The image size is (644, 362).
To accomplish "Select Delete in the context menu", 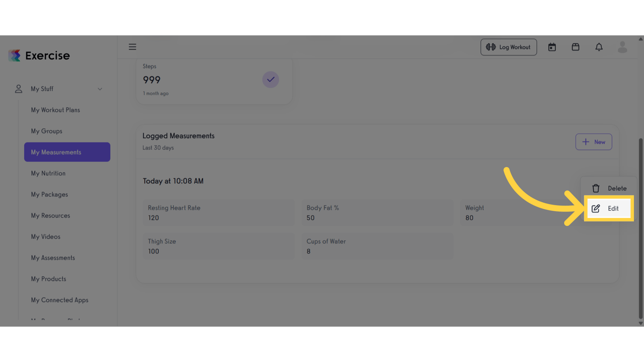I will pos(617,188).
